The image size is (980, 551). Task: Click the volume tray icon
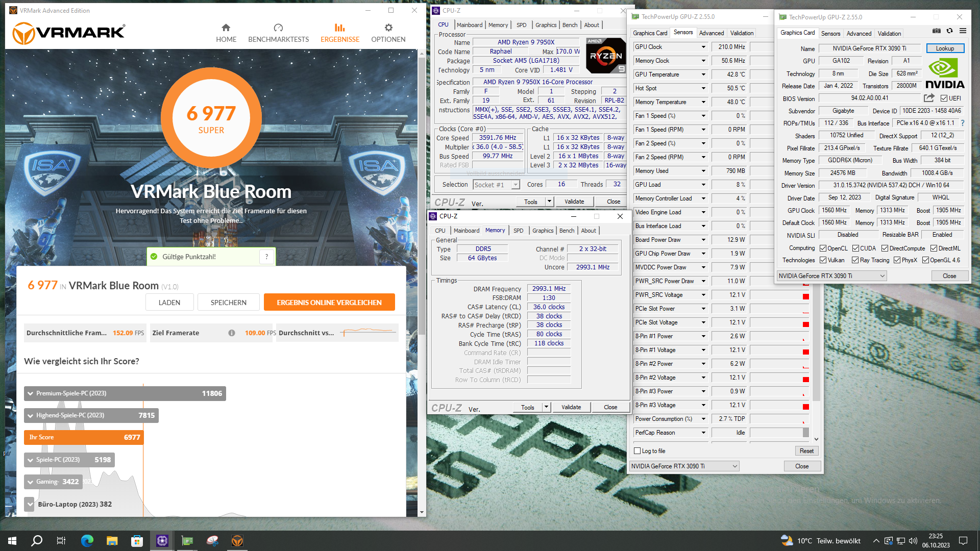click(913, 541)
